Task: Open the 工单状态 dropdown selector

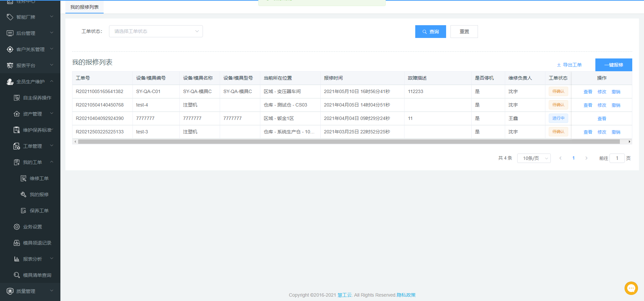Action: [x=156, y=31]
